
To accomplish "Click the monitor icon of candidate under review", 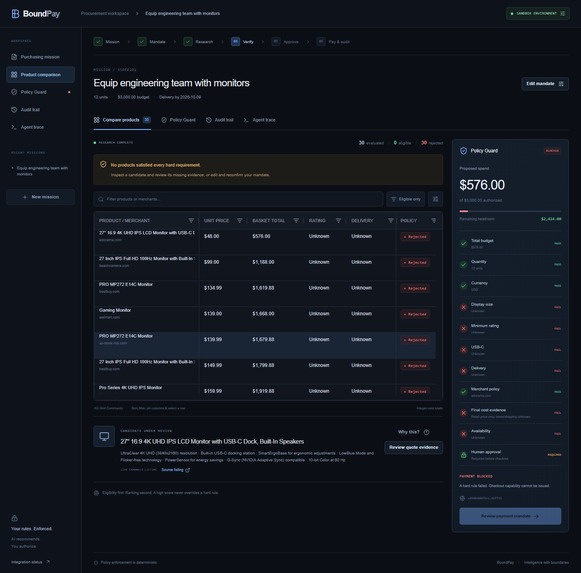I will pyautogui.click(x=104, y=436).
